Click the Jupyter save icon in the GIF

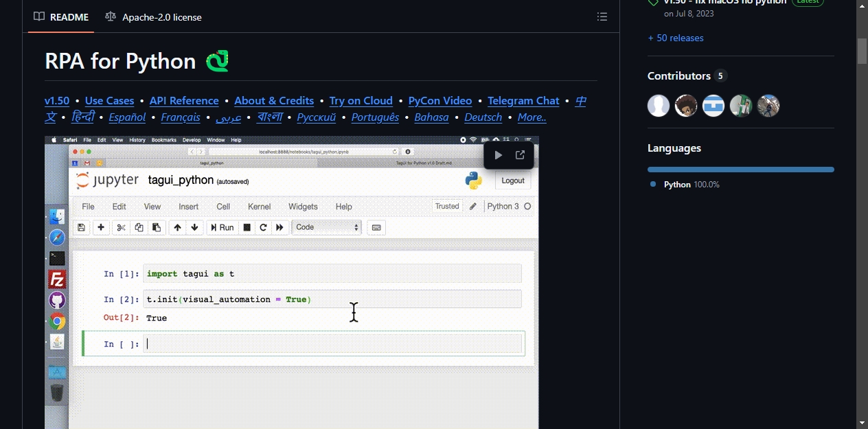click(81, 227)
